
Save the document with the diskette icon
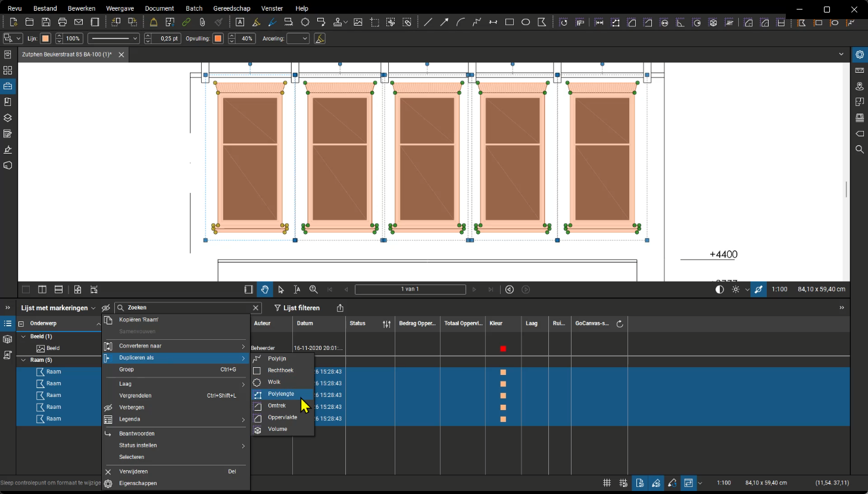pos(46,22)
